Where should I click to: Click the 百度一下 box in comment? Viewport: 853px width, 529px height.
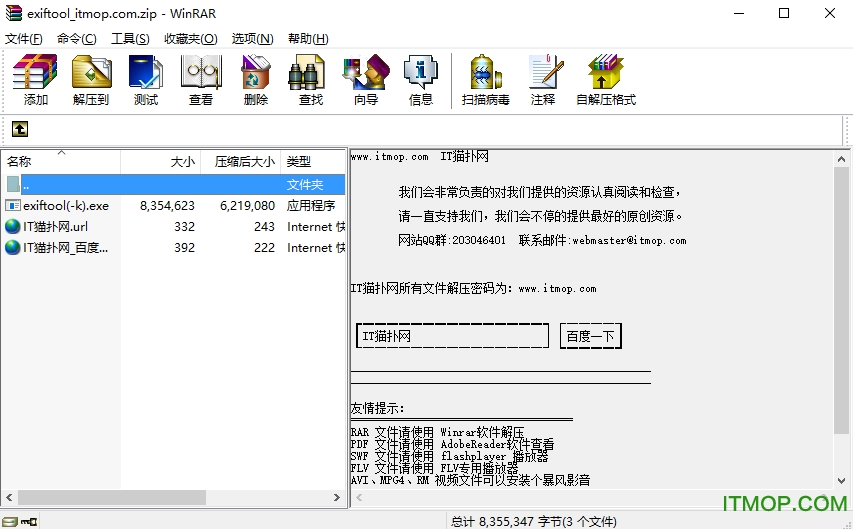(x=590, y=336)
